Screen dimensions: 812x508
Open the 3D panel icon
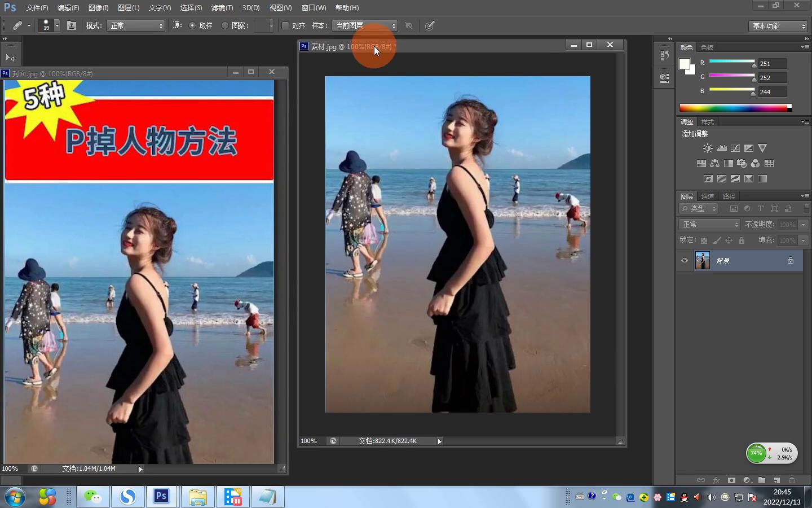[x=664, y=78]
